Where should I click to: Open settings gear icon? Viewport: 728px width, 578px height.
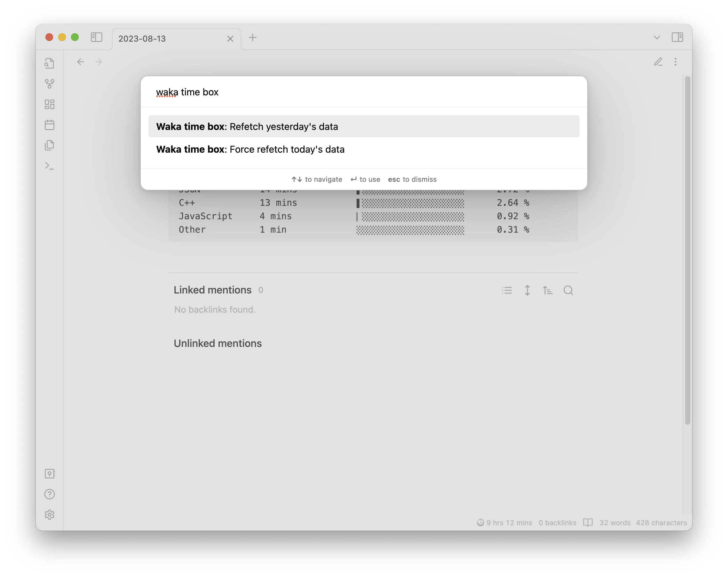click(x=50, y=515)
